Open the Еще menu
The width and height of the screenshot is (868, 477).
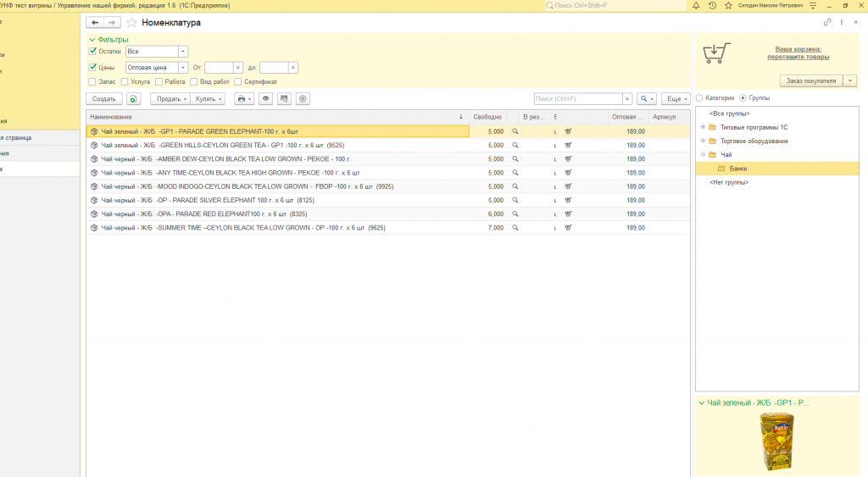pyautogui.click(x=676, y=98)
